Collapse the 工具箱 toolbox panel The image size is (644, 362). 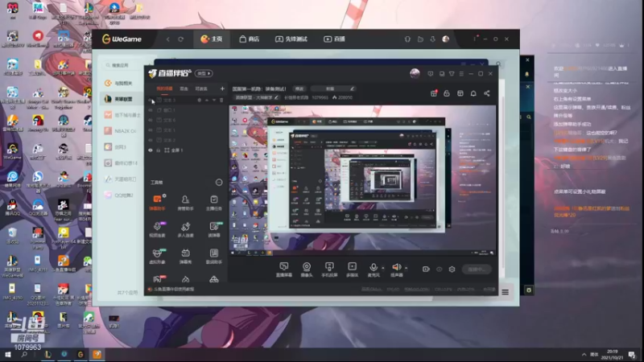click(x=219, y=183)
